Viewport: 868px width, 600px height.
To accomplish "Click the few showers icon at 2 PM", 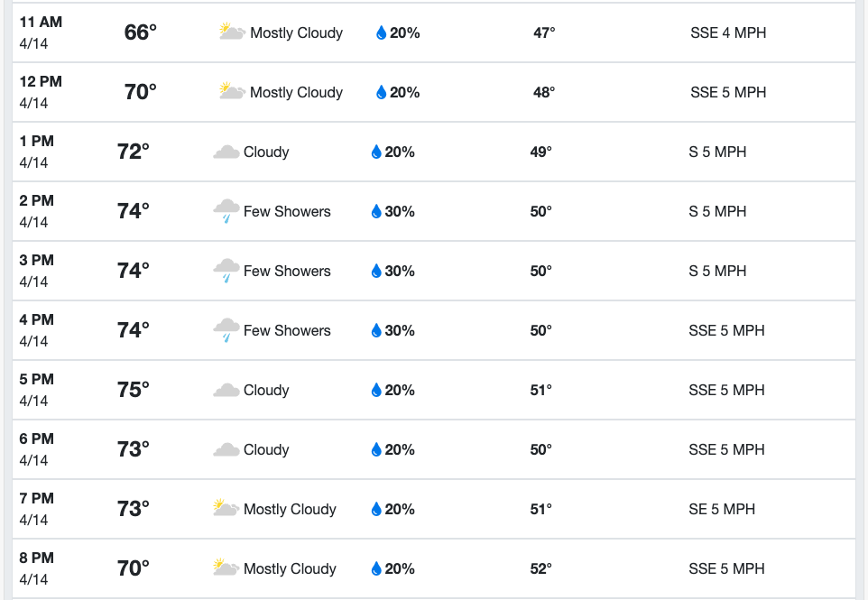I will click(226, 211).
